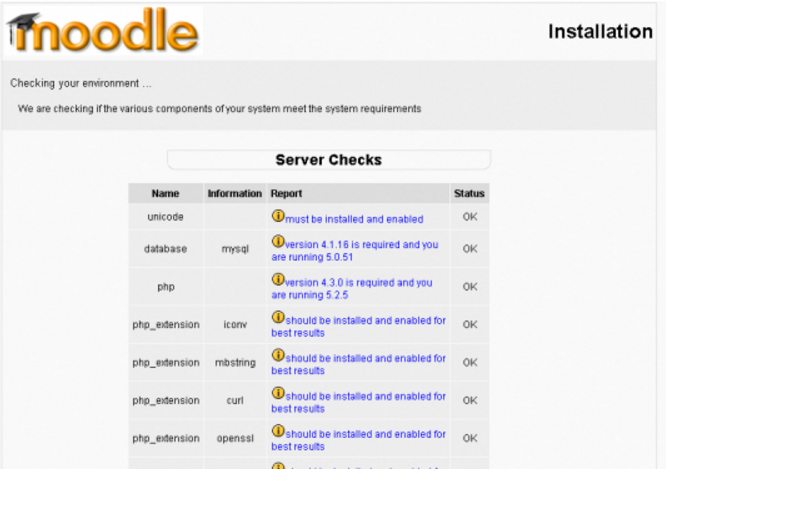This screenshot has height=511, width=811.
Task: Open openssl 'should be installed' report link
Action: click(x=358, y=440)
